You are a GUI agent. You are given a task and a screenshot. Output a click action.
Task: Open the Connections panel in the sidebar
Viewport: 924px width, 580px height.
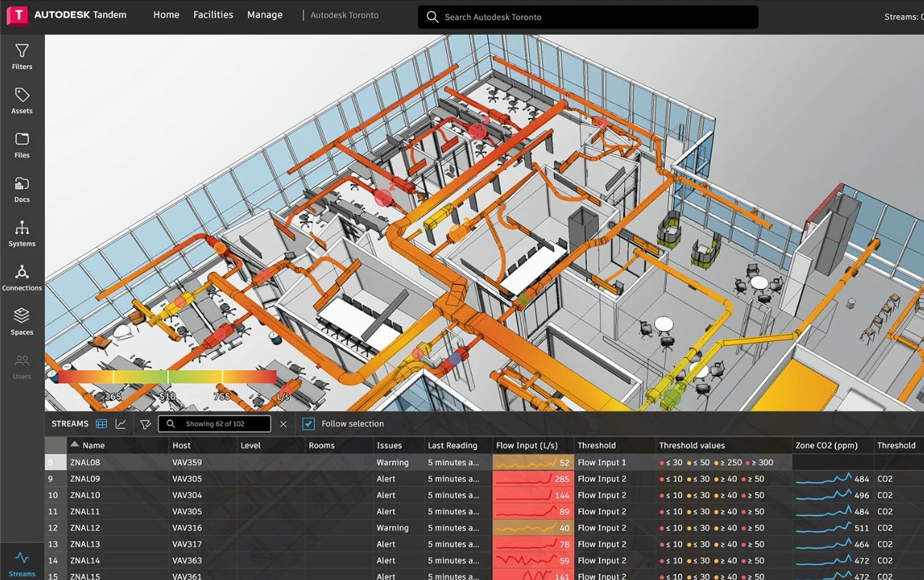coord(22,278)
